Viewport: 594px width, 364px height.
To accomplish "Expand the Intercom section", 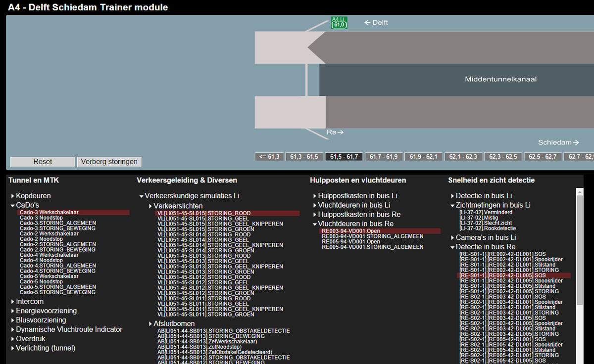I will 29,302.
